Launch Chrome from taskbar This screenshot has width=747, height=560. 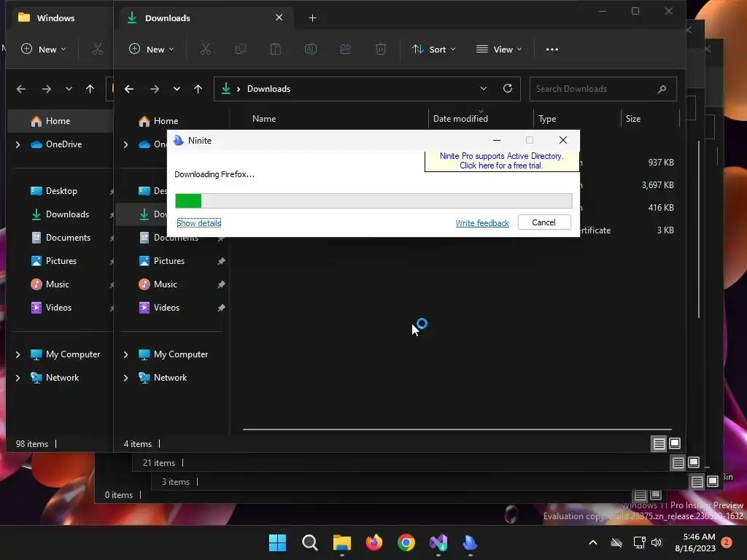406,542
